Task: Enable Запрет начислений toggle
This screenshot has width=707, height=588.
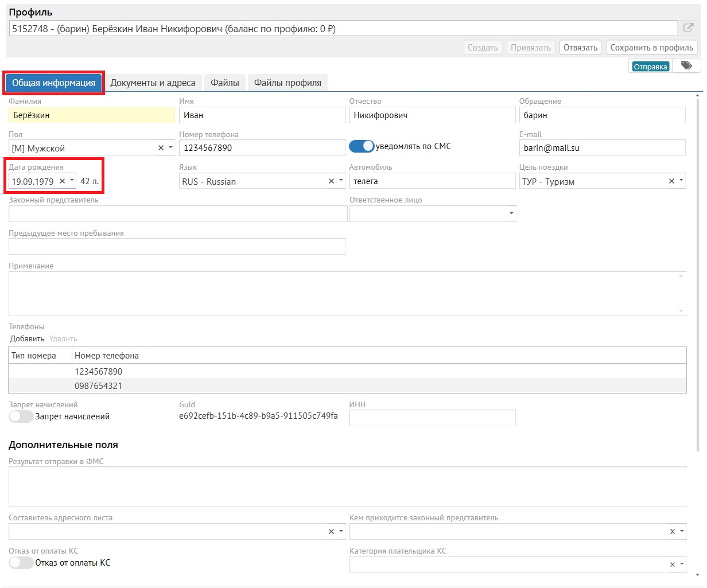Action: tap(21, 416)
